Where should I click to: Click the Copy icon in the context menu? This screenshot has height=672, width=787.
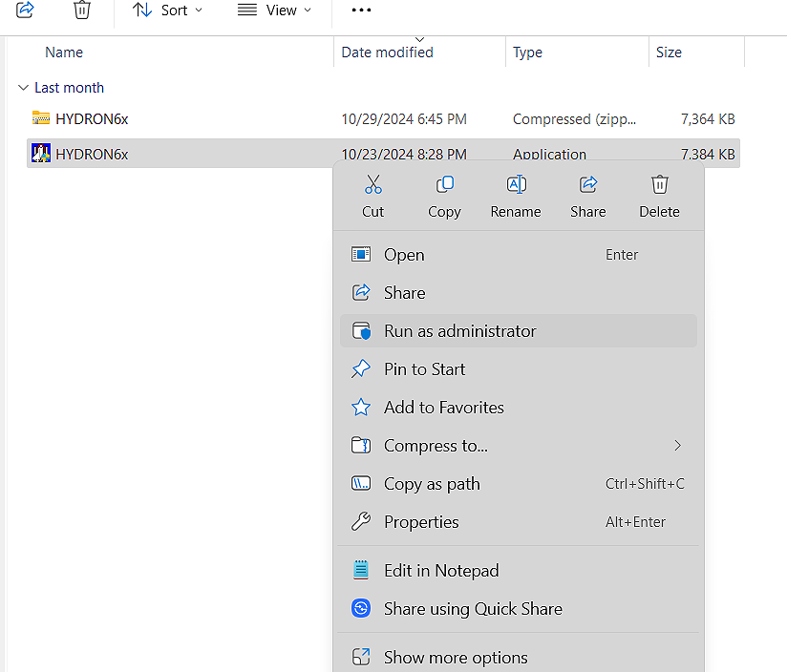tap(444, 184)
